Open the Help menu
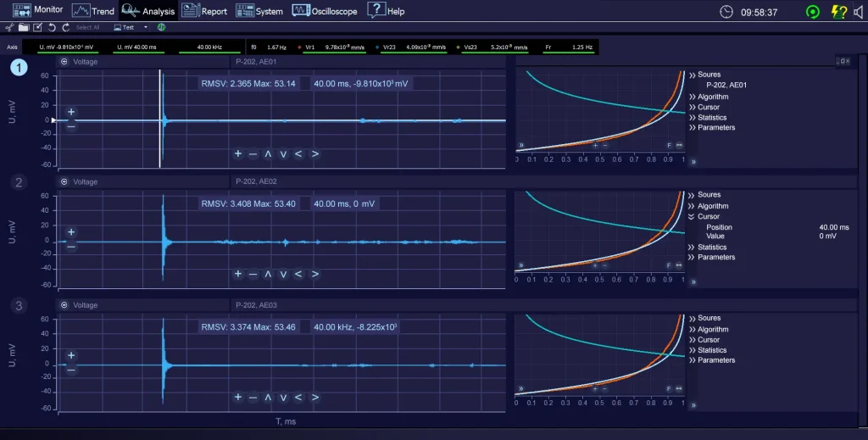 (x=386, y=10)
